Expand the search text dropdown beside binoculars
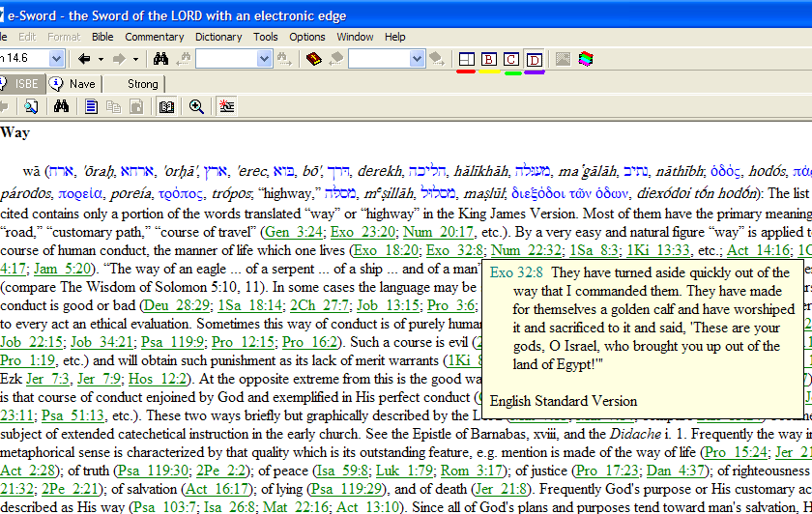 [x=266, y=59]
